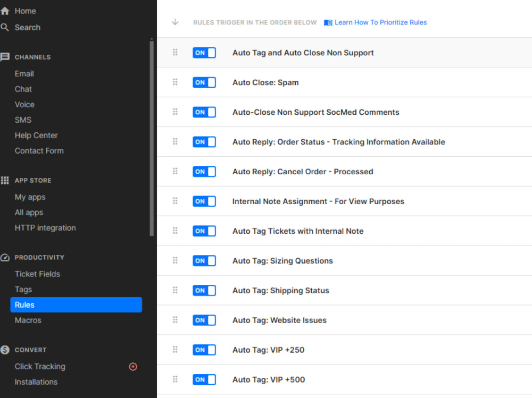
Task: Click the sidebar vertical scrollbar
Action: coord(152,138)
